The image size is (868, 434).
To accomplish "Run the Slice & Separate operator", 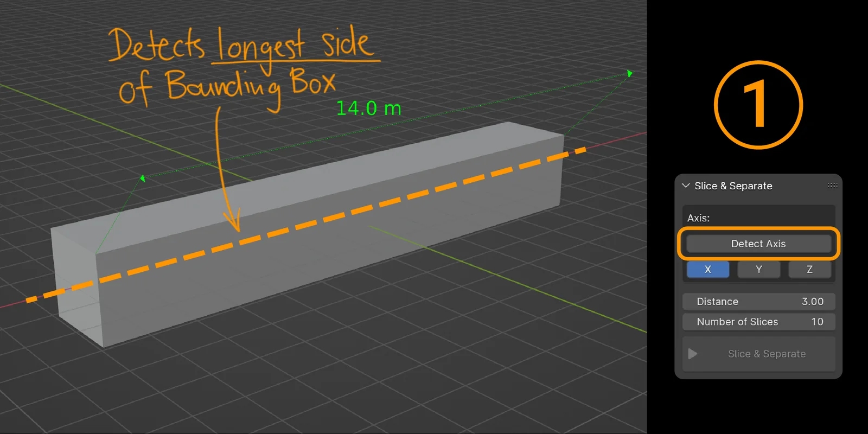I will point(758,354).
